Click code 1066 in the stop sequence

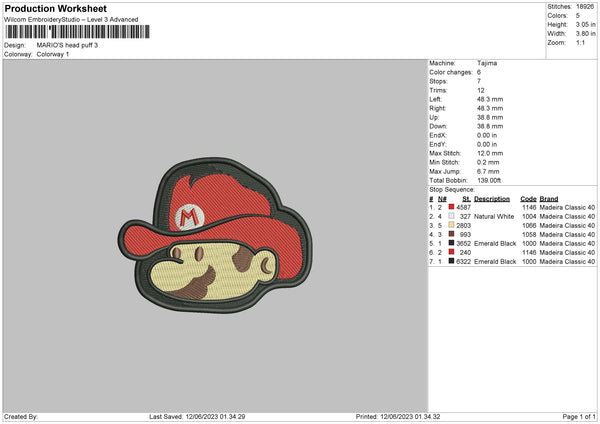click(529, 225)
